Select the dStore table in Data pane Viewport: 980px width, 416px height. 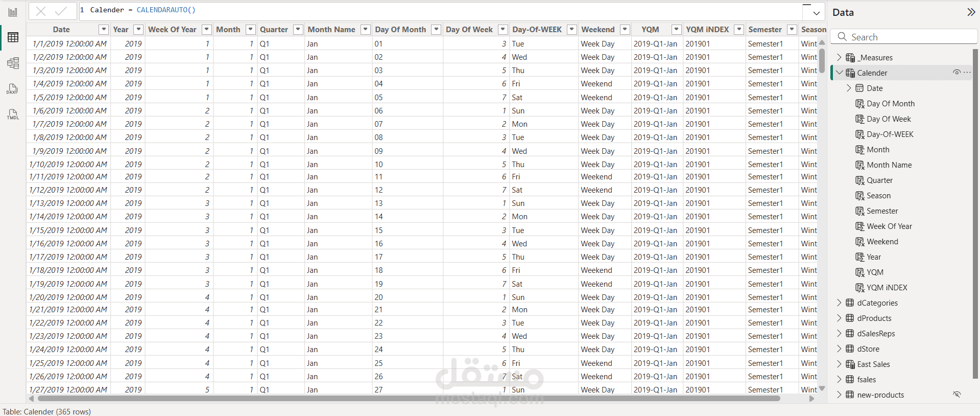click(868, 349)
